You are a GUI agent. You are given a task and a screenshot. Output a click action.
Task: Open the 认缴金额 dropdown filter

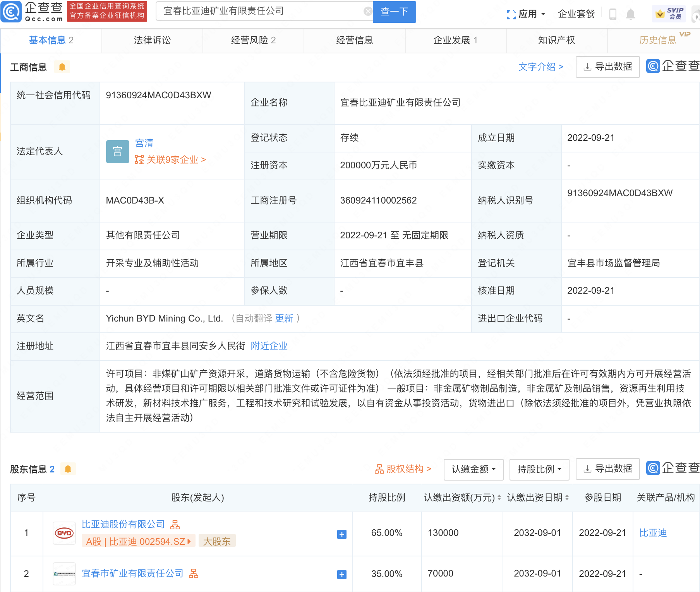[473, 469]
